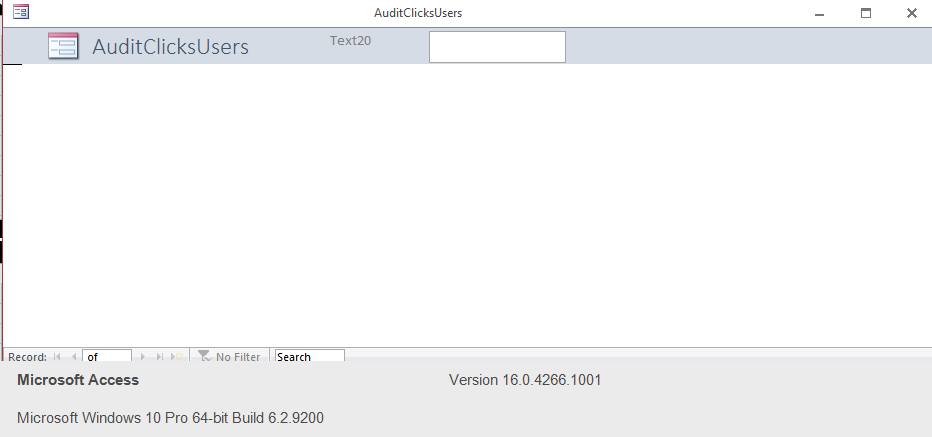Click the AuditClicksUsers form logo image
Image resolution: width=932 pixels, height=437 pixels.
[63, 46]
